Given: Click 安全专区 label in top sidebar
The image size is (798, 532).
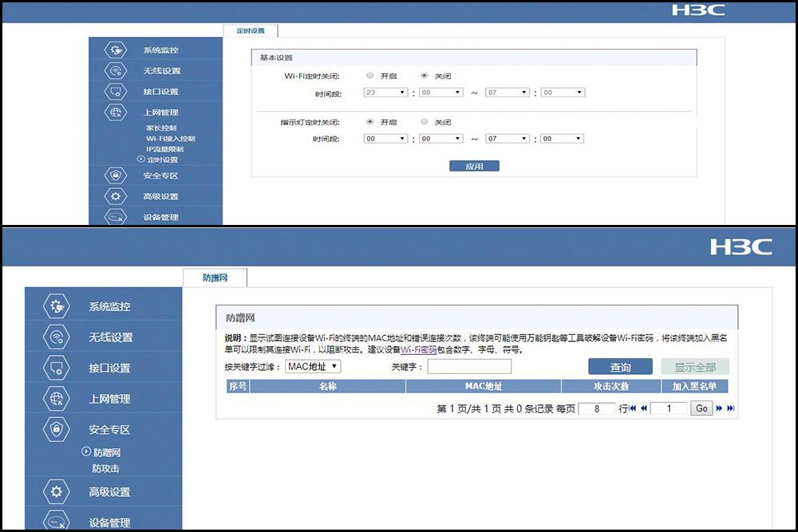Looking at the screenshot, I should [161, 175].
